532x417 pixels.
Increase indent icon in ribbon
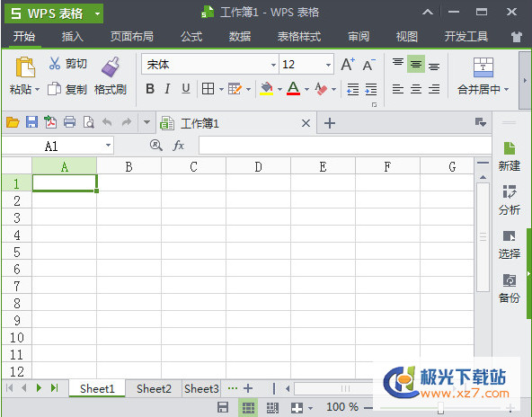(x=371, y=89)
